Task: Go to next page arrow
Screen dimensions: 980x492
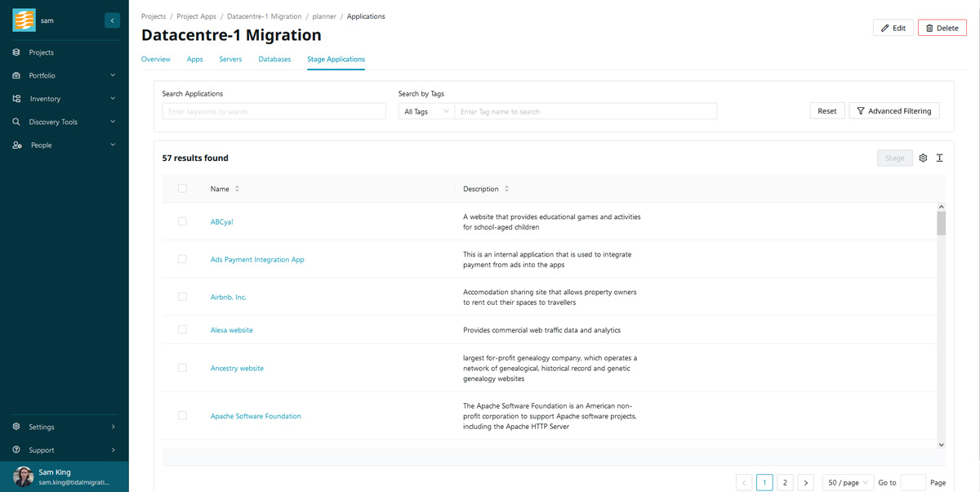Action: click(x=805, y=483)
